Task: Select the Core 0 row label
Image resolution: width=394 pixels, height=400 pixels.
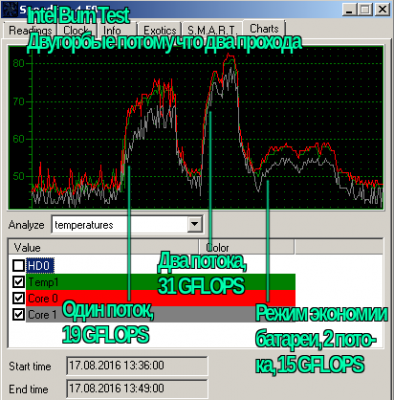Action: pos(43,298)
